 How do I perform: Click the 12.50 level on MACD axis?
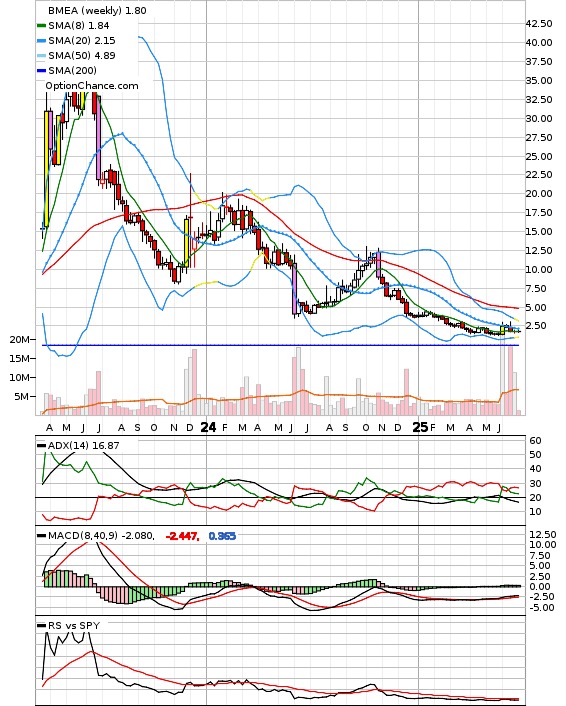coord(543,534)
